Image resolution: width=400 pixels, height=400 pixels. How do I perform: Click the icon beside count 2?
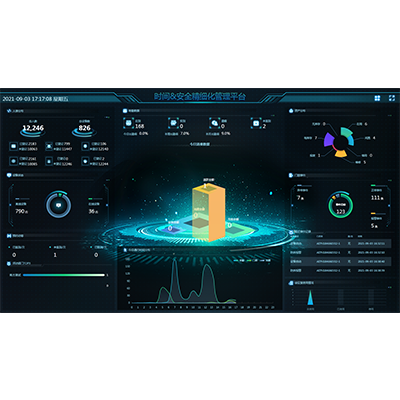pos(256,123)
